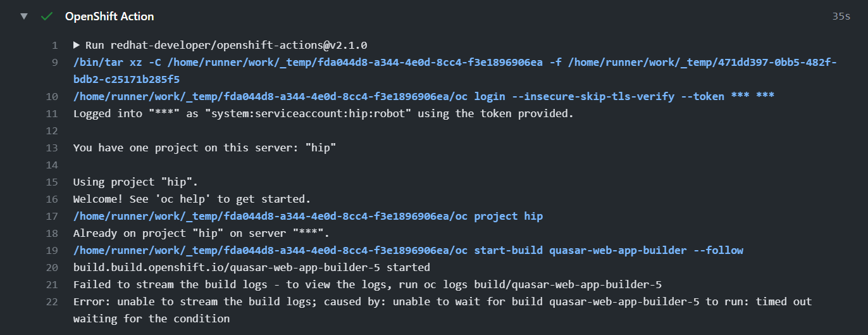The width and height of the screenshot is (868, 335).
Task: Click the oc start-build command line
Action: point(408,251)
